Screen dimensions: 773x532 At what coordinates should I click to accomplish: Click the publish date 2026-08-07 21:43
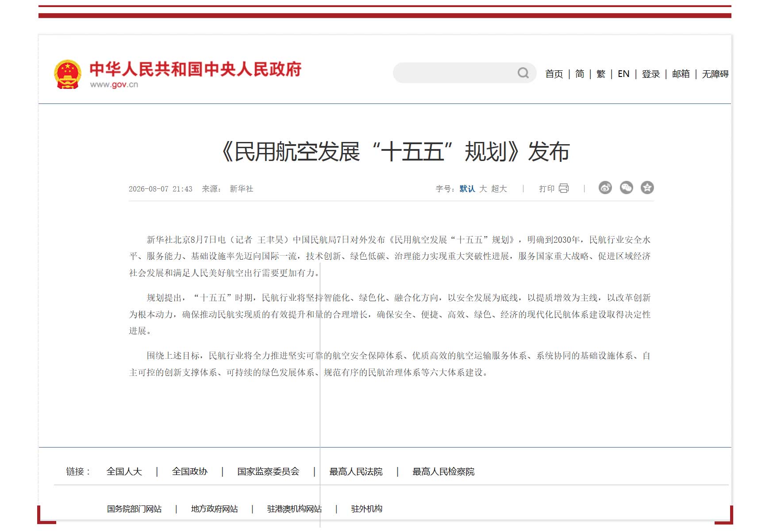coord(161,189)
